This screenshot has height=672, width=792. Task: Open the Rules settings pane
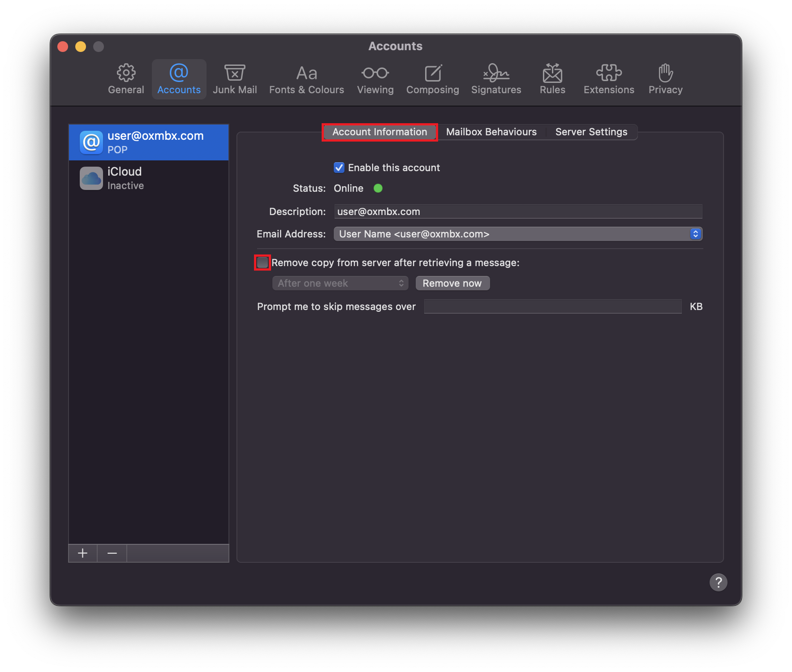tap(552, 79)
